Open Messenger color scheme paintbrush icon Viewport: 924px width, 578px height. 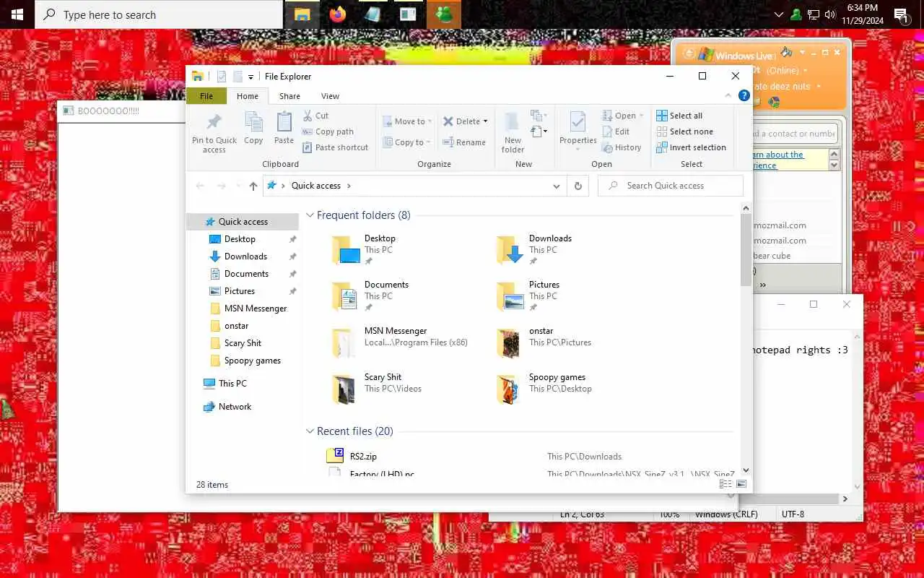(787, 52)
